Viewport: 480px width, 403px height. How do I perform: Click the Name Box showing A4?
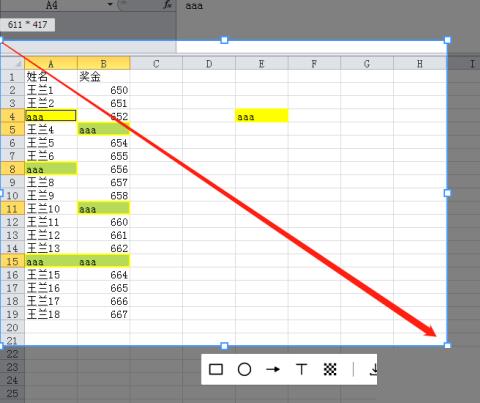click(x=52, y=5)
